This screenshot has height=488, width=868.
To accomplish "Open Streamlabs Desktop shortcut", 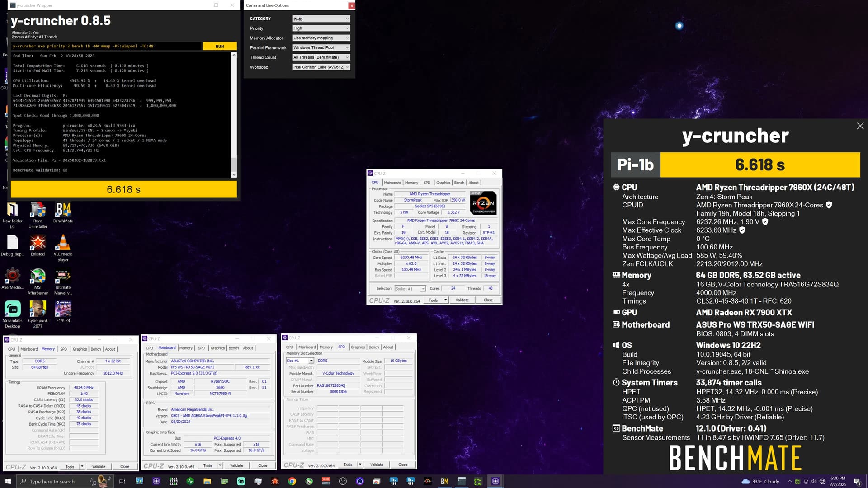I will tap(12, 310).
